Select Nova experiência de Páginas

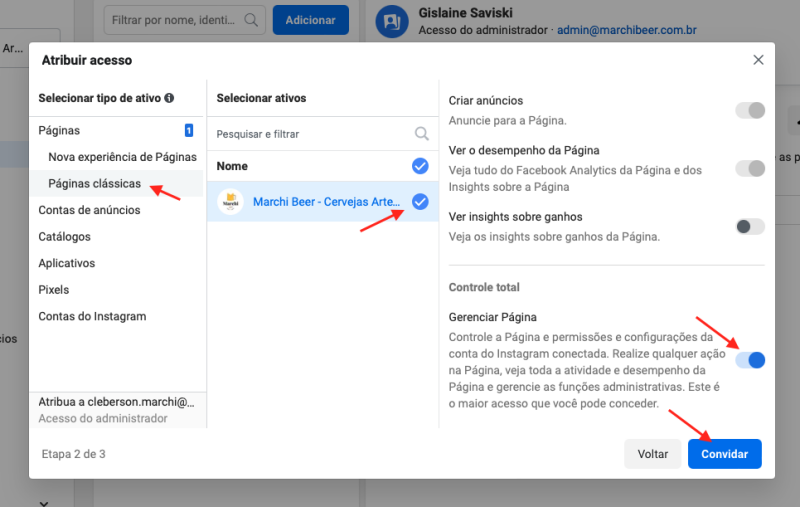[122, 157]
